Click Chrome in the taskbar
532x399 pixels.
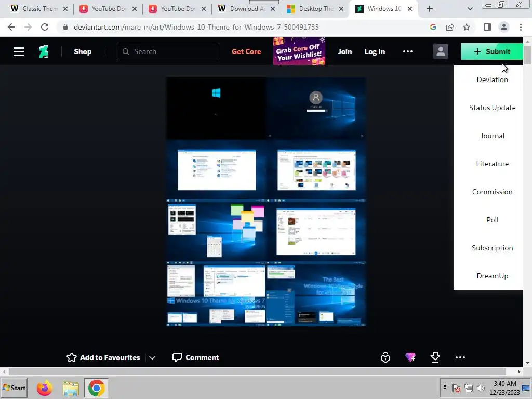click(x=96, y=388)
